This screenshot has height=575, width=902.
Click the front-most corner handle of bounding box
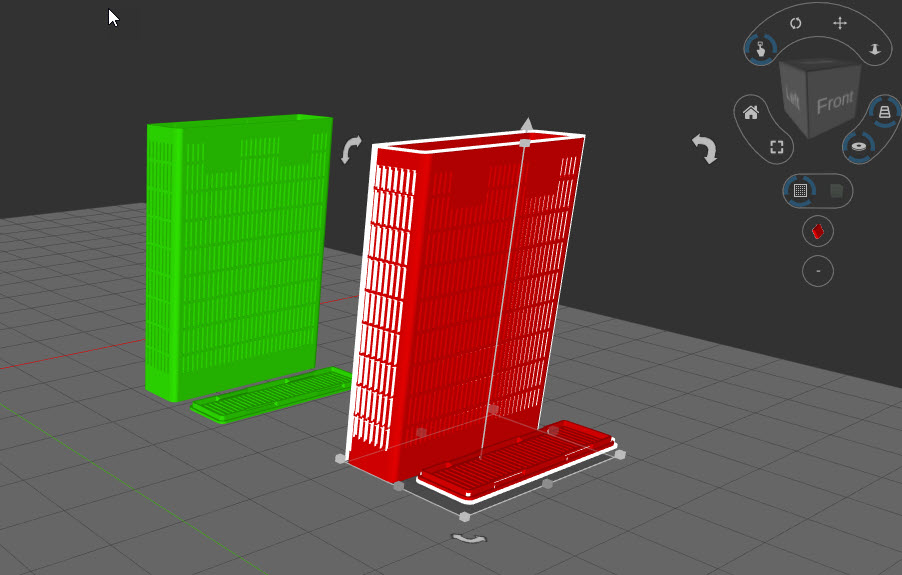pyautogui.click(x=465, y=516)
